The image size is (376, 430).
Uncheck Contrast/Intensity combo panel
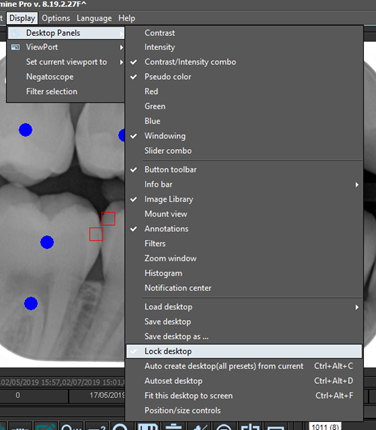pos(244,62)
